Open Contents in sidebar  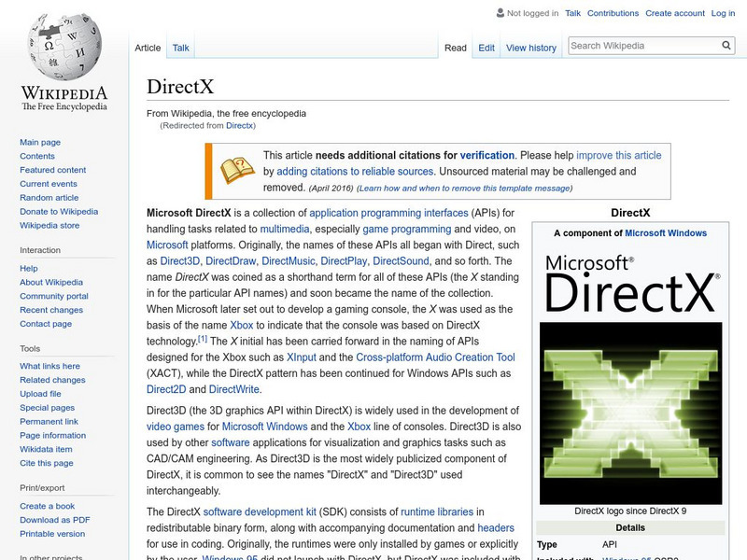(x=37, y=156)
